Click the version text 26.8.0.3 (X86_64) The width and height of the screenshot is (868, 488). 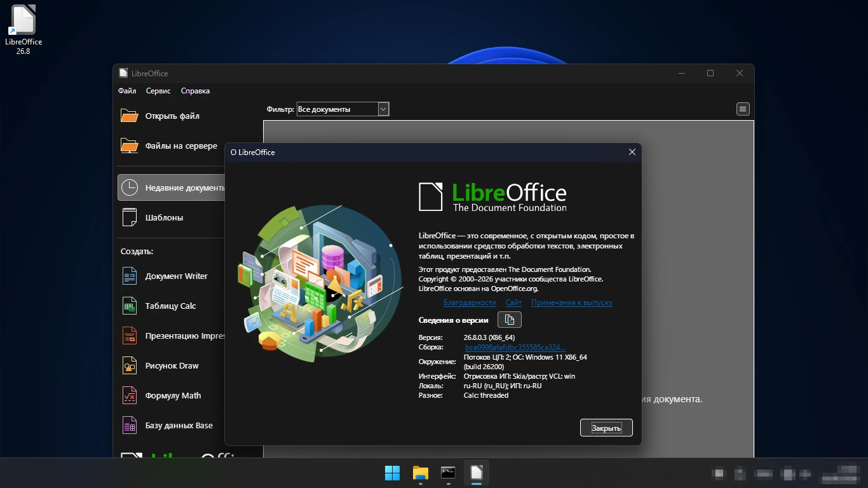point(489,337)
